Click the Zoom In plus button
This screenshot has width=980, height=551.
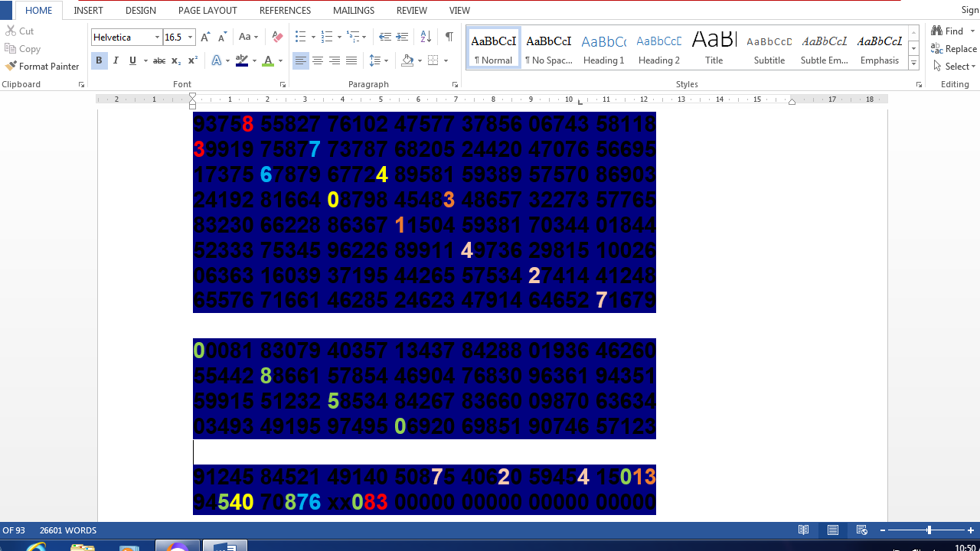[x=971, y=530]
